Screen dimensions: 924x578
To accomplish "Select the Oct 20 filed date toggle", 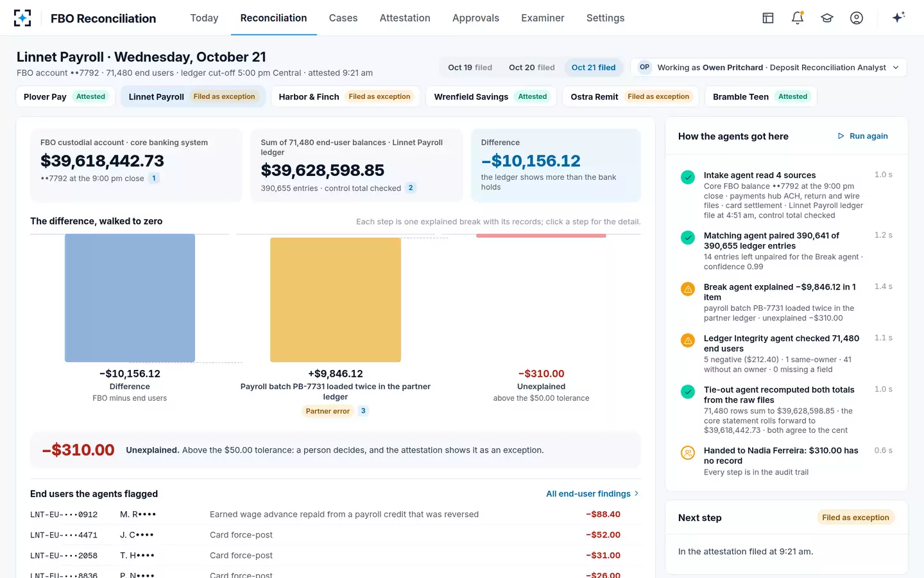I will click(532, 67).
